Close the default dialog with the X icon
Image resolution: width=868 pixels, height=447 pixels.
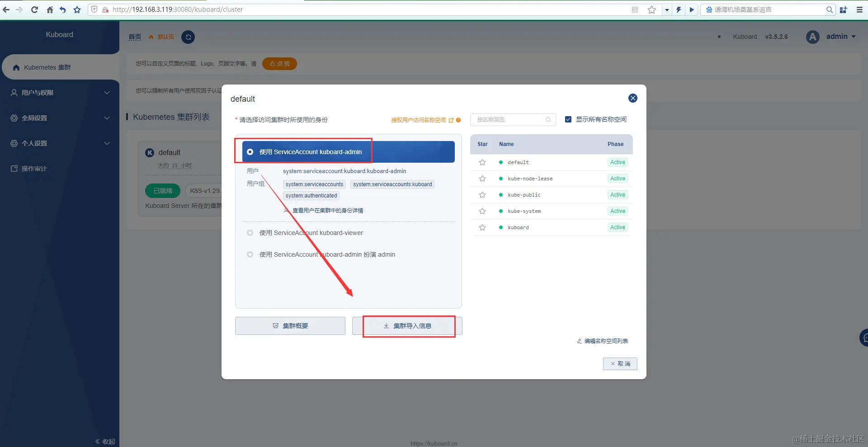click(633, 98)
